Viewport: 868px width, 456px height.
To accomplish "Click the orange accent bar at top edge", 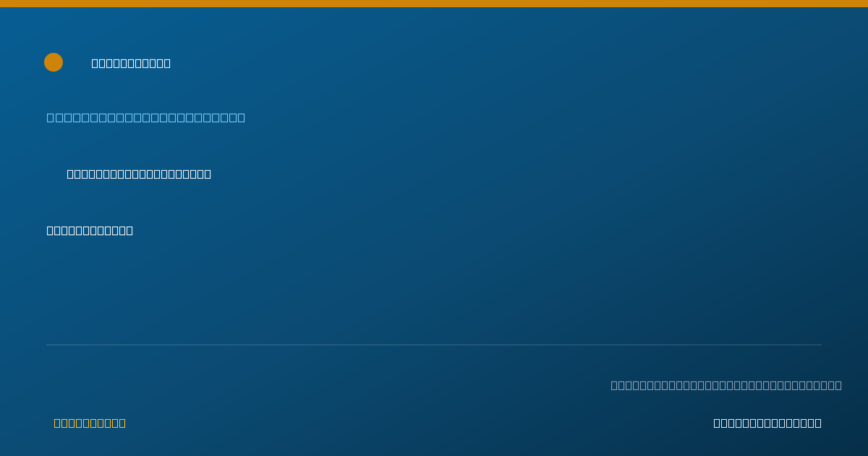I will click(x=434, y=4).
